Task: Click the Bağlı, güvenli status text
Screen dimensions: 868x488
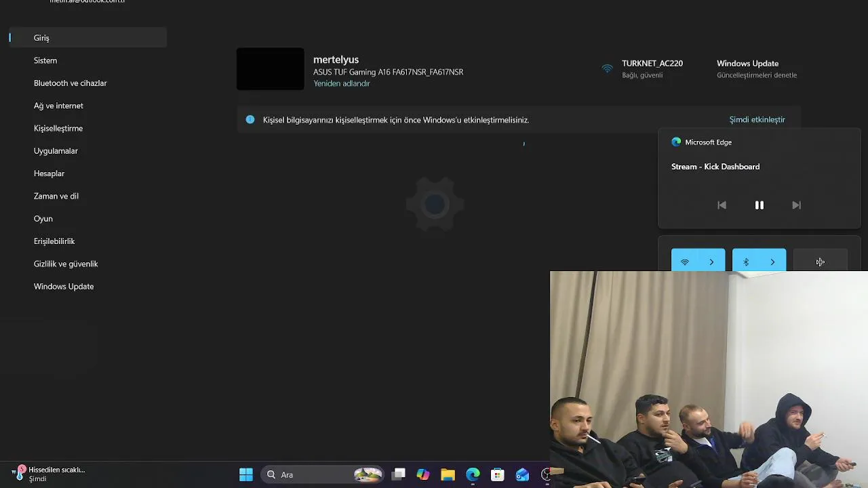Action: (642, 75)
